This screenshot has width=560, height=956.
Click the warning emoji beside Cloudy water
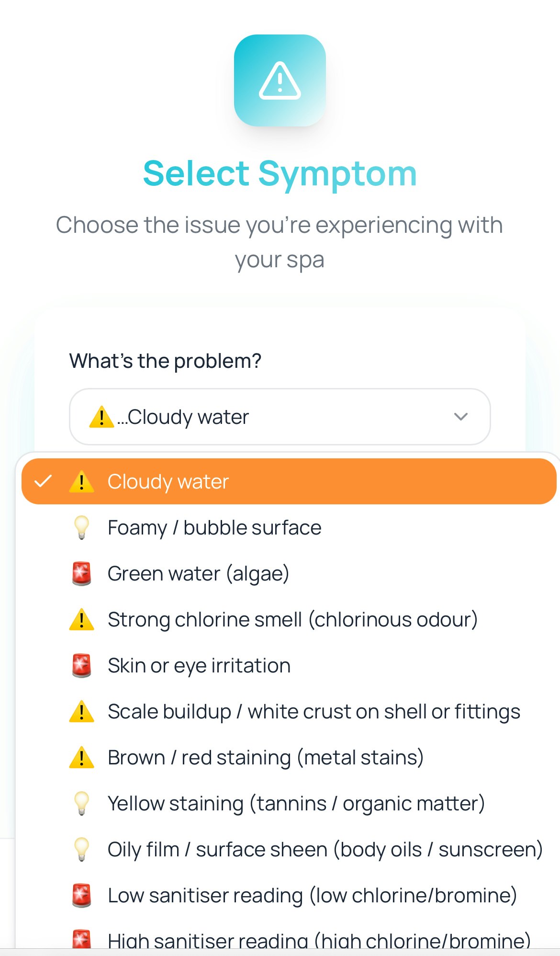pos(81,481)
